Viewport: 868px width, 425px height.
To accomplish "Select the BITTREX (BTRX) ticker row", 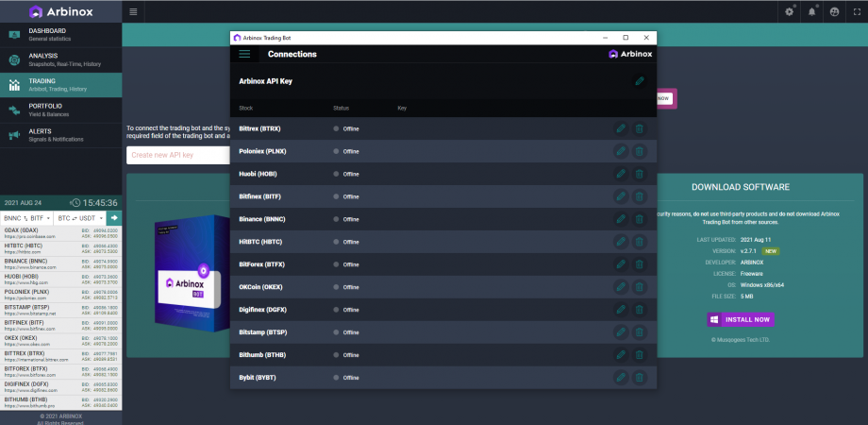I will 61,356.
